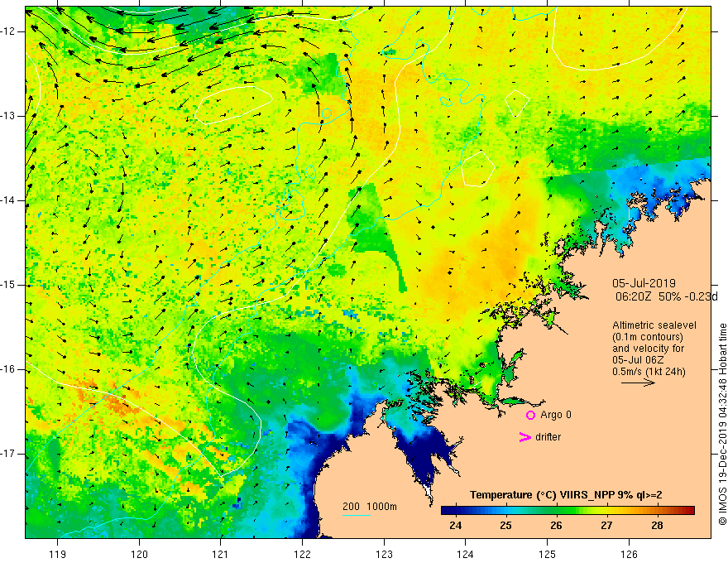
Task: Click the longitude axis label '120'
Action: point(139,554)
